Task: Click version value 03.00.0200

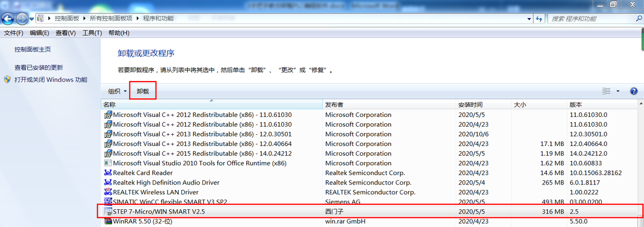Action: 587,202
